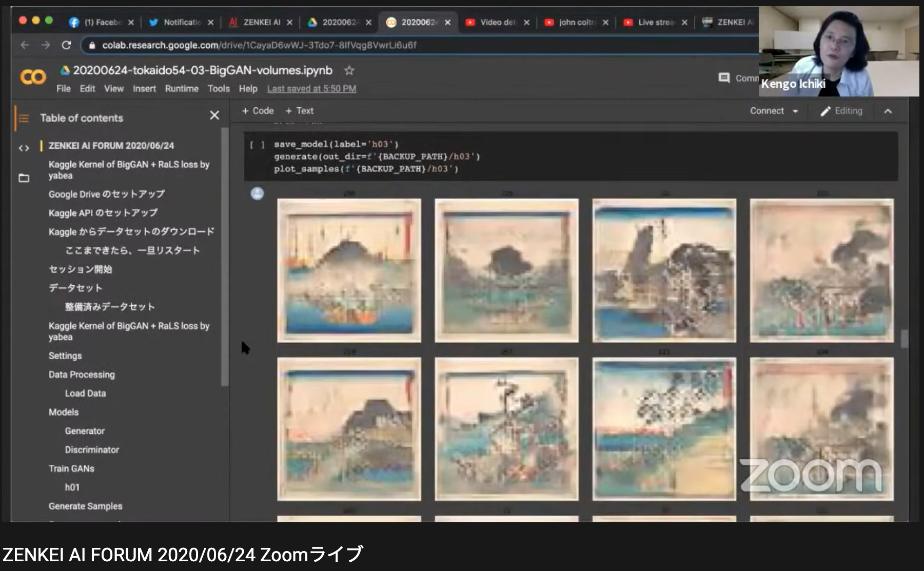
Task: Close the Facebook tab
Action: coord(131,22)
